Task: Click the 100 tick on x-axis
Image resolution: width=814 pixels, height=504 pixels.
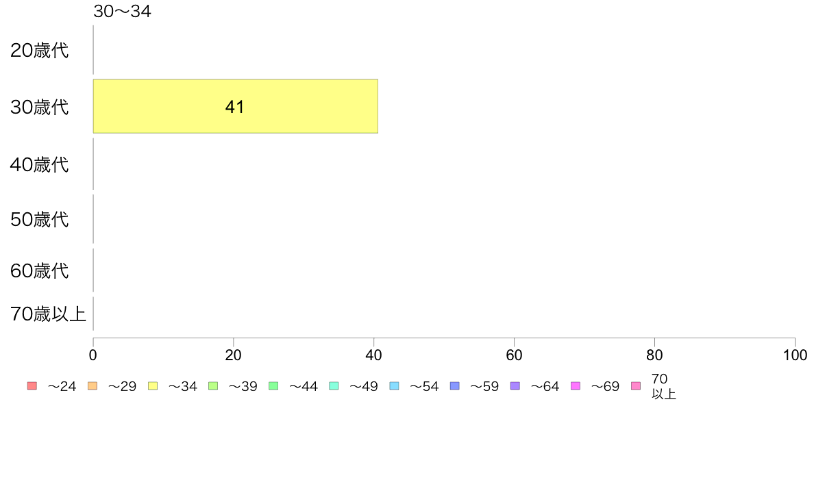Action: pyautogui.click(x=795, y=355)
